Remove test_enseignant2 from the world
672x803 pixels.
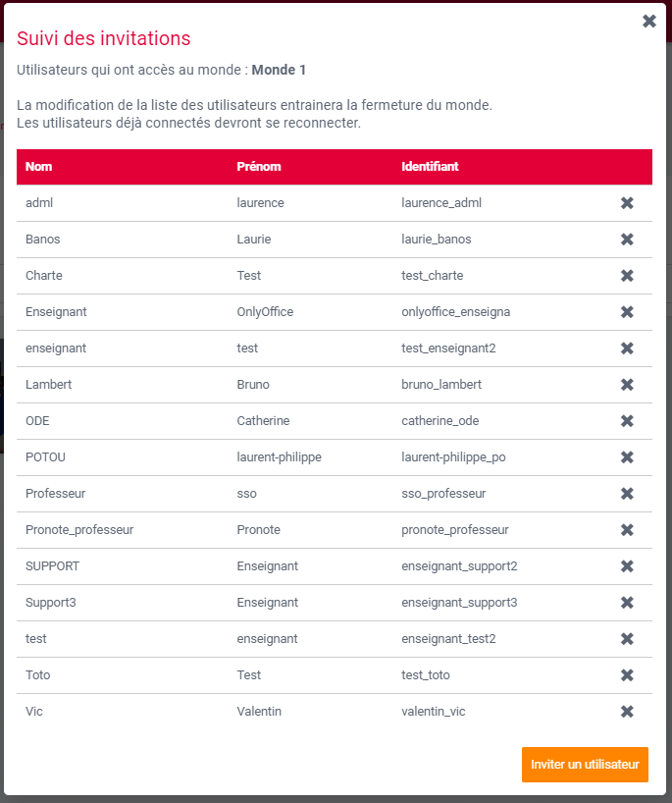(627, 348)
